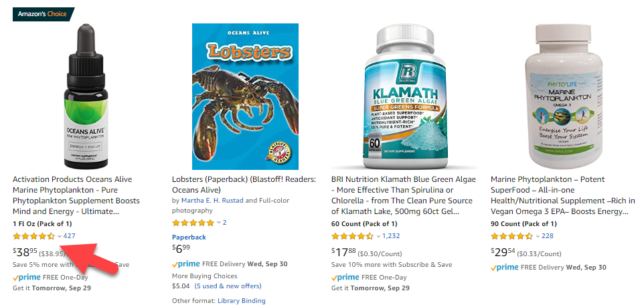The width and height of the screenshot is (644, 307).
Task: Expand rating dropdown next to 228 reviews
Action: tap(538, 236)
